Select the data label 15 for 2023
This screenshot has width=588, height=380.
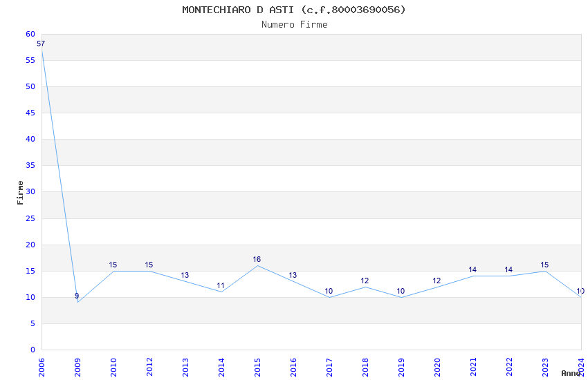pos(544,265)
